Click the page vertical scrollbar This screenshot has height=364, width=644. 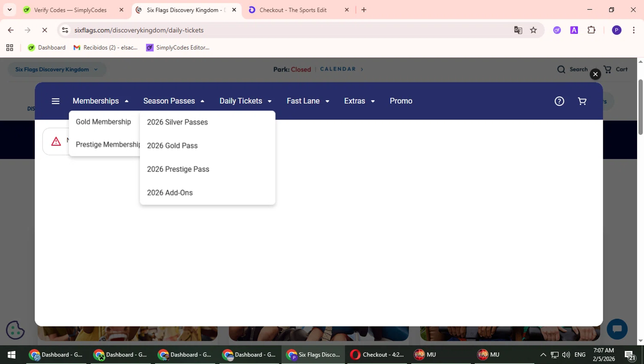tap(641, 107)
